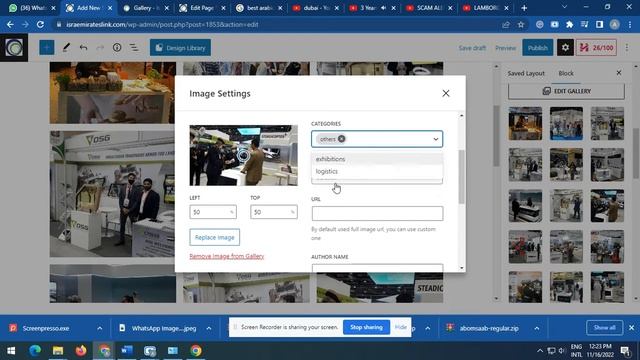The height and width of the screenshot is (360, 640).
Task: Select the first gallery thumbnail in sidebar
Action: tap(525, 124)
